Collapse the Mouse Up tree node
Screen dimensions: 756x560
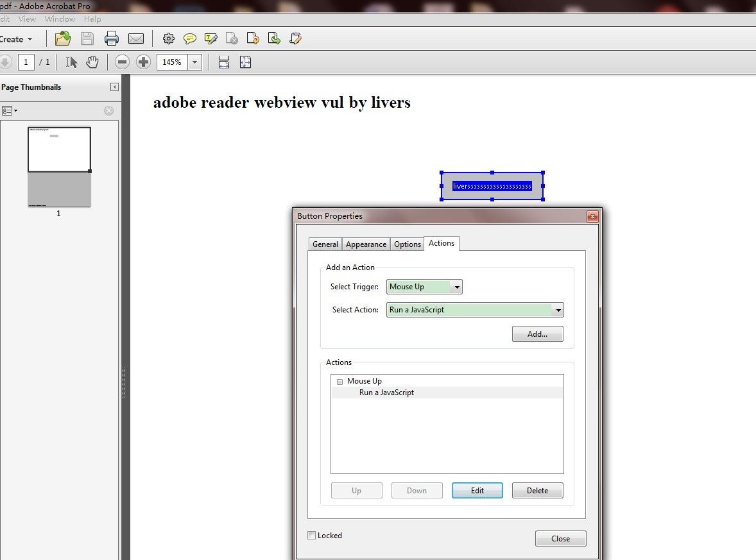pos(339,382)
